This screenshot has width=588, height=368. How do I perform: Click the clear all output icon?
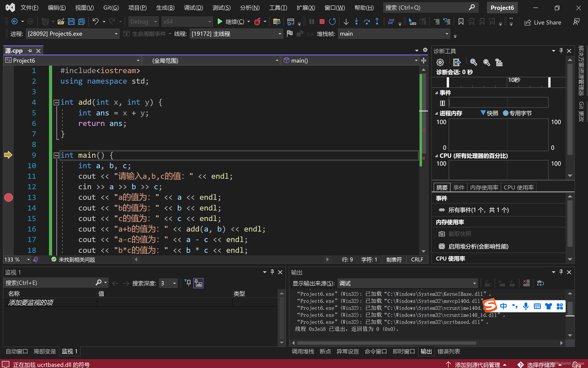(526, 283)
